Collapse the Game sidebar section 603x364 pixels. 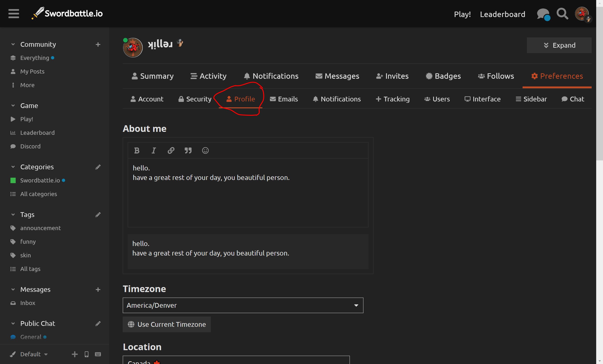point(13,106)
